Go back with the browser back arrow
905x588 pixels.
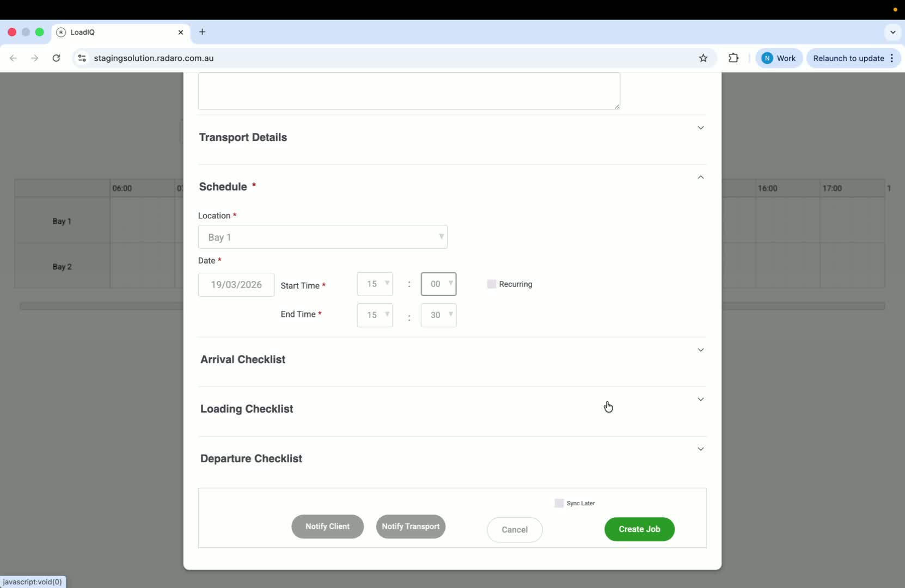click(14, 58)
